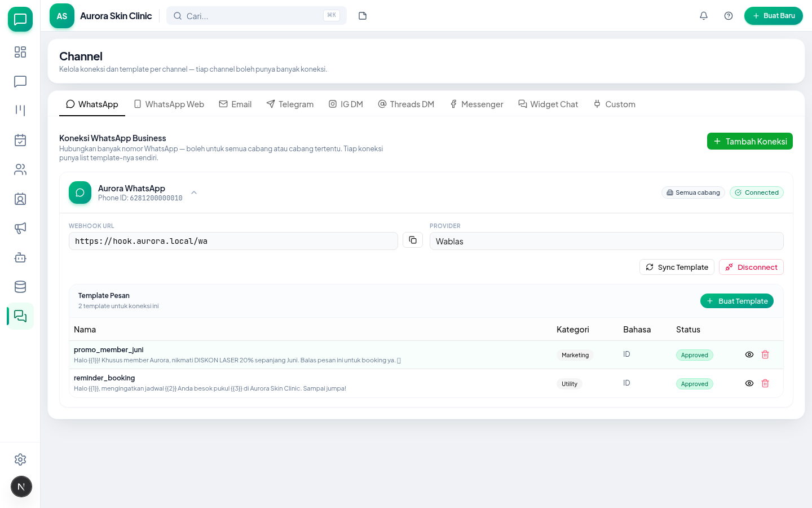
Task: Click the Disconnect button
Action: point(751,267)
